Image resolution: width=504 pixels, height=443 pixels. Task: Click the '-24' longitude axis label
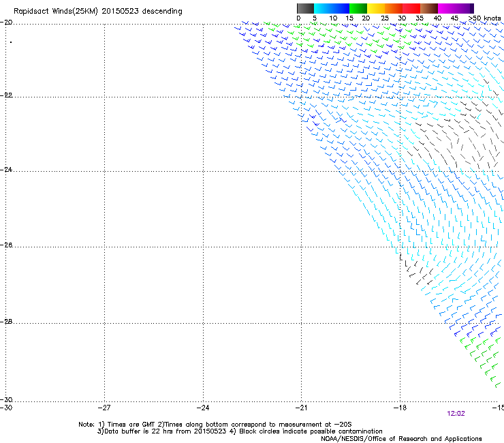(203, 408)
